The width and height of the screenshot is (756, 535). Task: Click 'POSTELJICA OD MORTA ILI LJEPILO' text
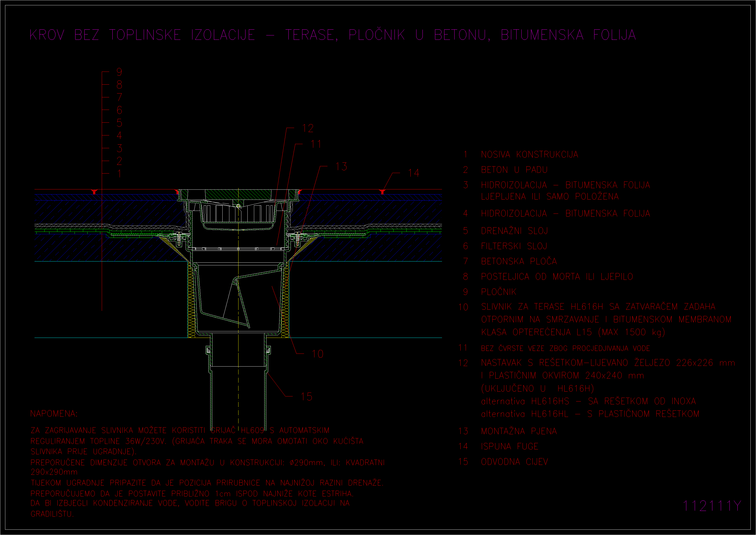[x=557, y=277]
